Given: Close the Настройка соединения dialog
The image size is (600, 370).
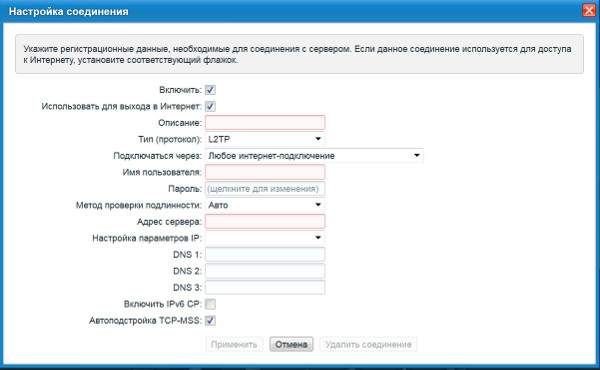Looking at the screenshot, I should tap(589, 10).
